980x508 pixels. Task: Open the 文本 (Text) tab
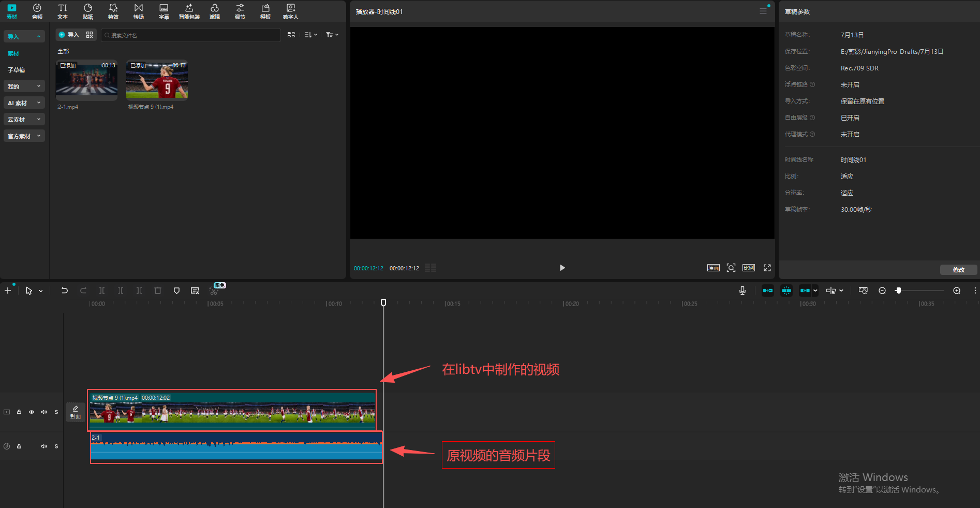pos(63,11)
